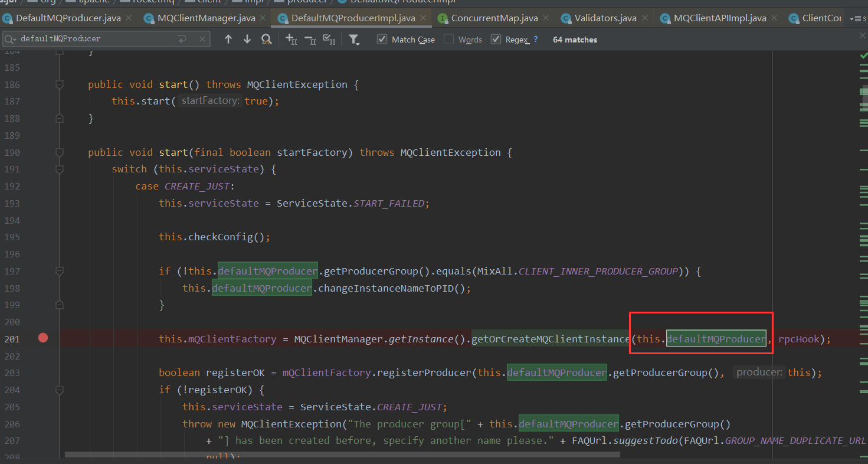Open search history via the magnifier dropdown

pyautogui.click(x=12, y=39)
